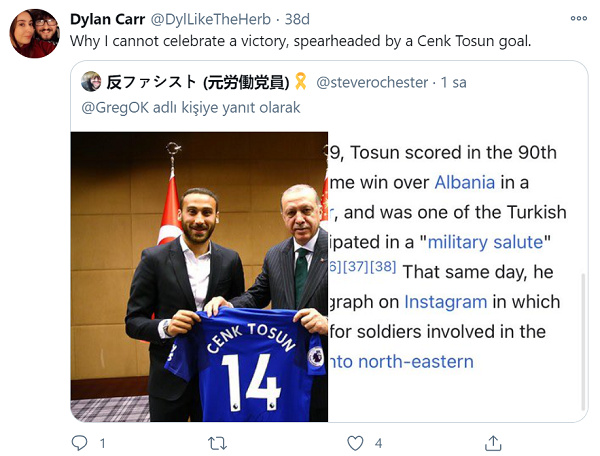The image size is (600, 456).
Task: Click the Albania link in screenshot
Action: (465, 182)
